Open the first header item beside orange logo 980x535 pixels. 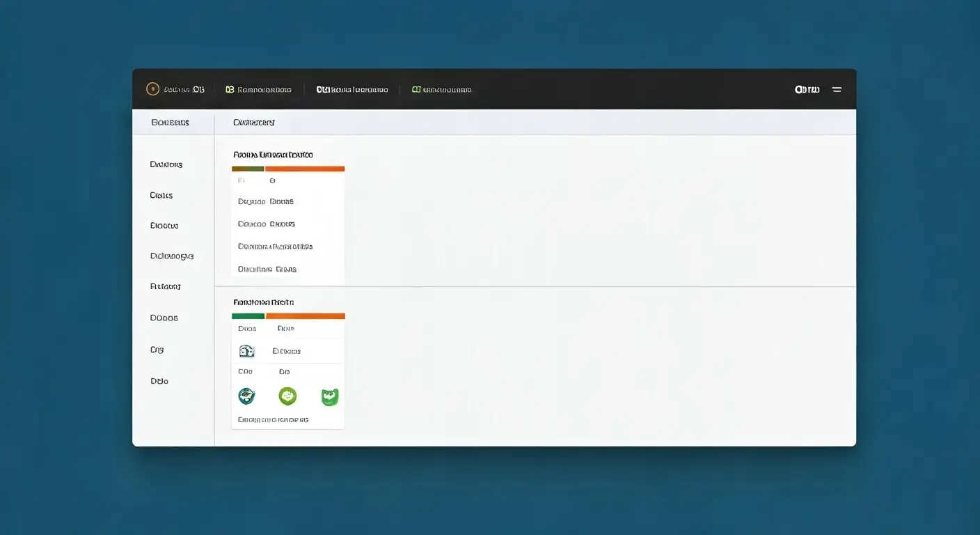click(x=184, y=90)
